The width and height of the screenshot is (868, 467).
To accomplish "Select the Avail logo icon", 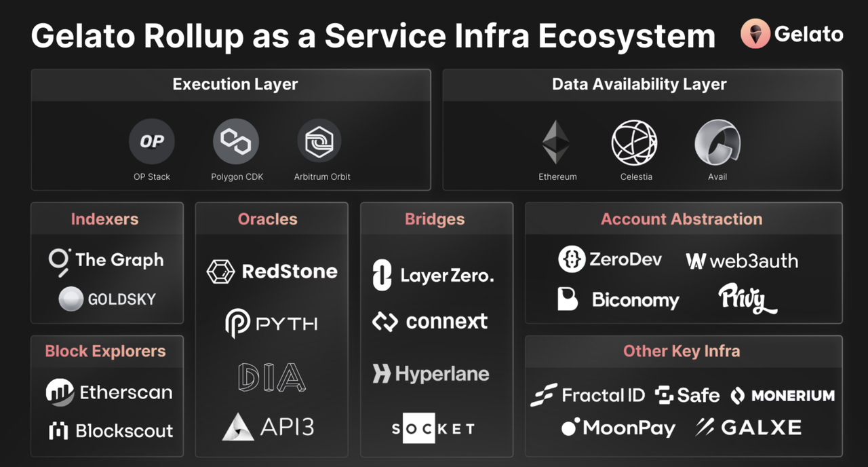I will point(717,143).
